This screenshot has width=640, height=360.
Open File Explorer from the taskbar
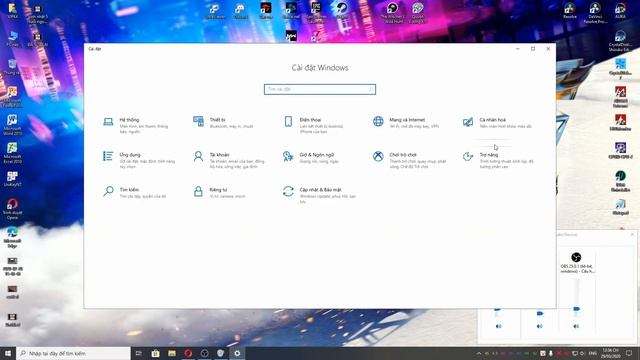tap(172, 353)
